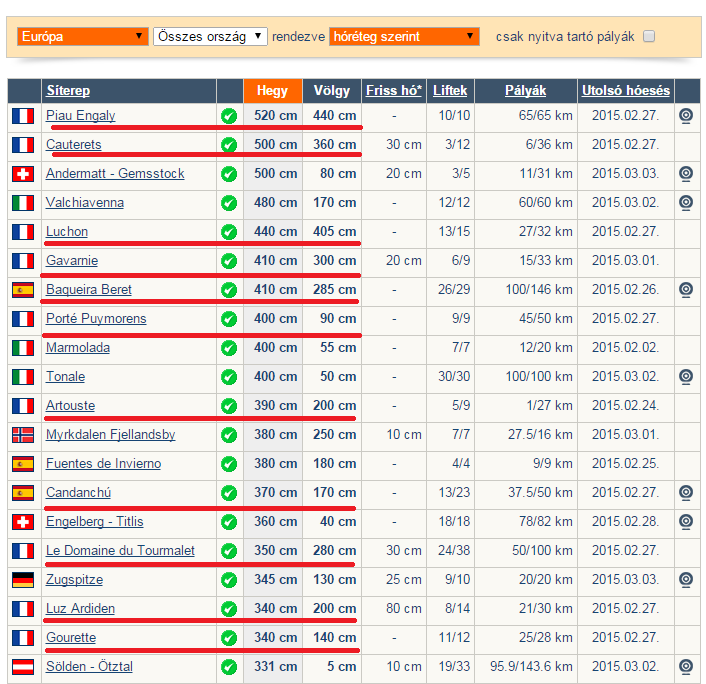The width and height of the screenshot is (706, 684).
Task: Open the 'hóréteg szerint' sort dropdown
Action: (x=404, y=37)
